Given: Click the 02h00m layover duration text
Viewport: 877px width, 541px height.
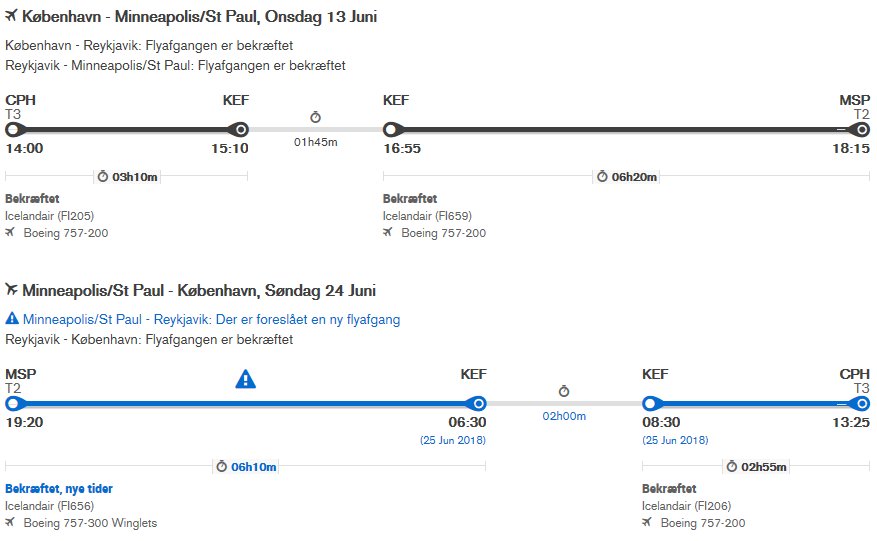Looking at the screenshot, I should point(564,416).
